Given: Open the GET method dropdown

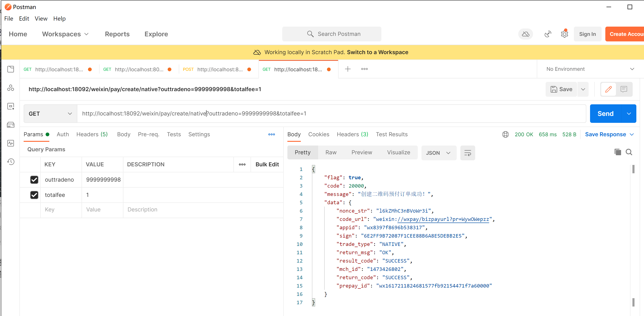Looking at the screenshot, I should 50,114.
